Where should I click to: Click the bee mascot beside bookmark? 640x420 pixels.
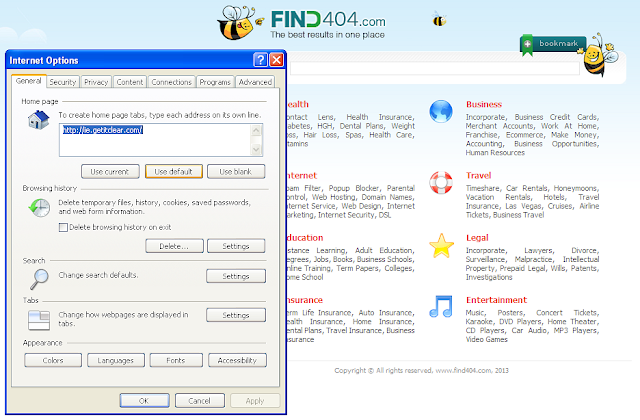coord(600,55)
